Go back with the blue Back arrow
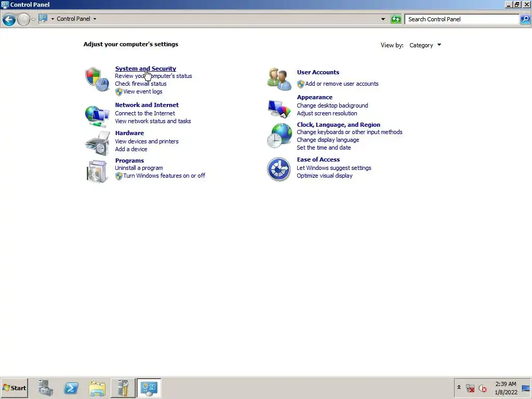532x399 pixels. pos(9,19)
